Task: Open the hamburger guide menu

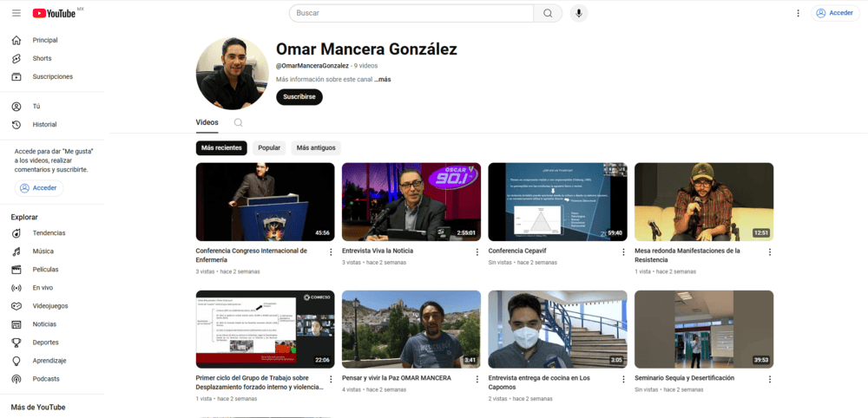Action: (x=16, y=13)
